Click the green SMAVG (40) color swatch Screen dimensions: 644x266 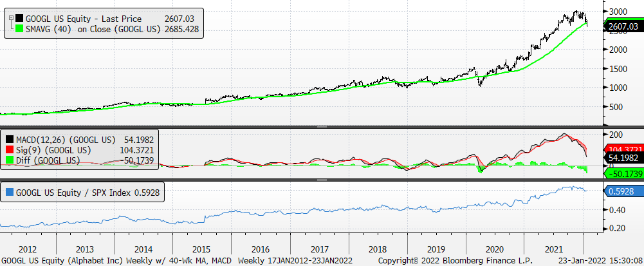19,29
